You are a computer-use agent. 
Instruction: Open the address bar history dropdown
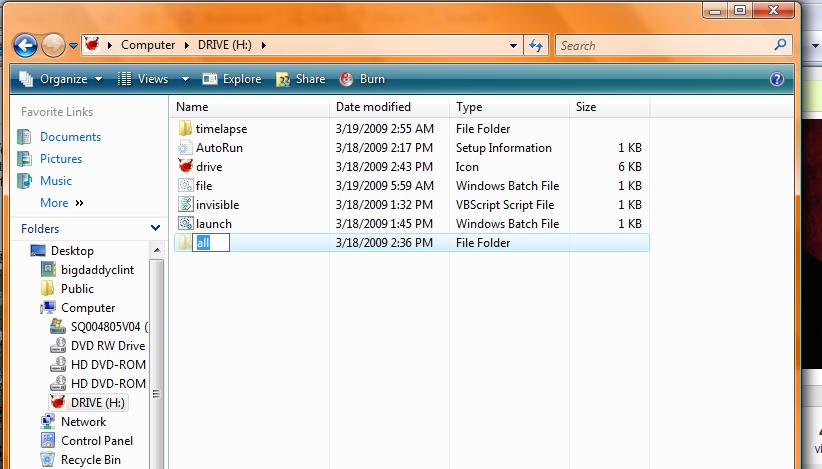[513, 46]
